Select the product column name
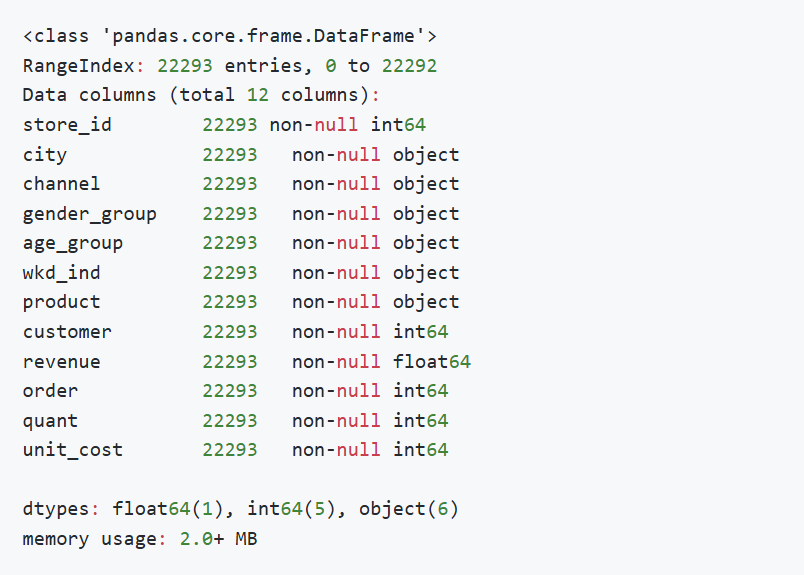804x575 pixels. 62,302
